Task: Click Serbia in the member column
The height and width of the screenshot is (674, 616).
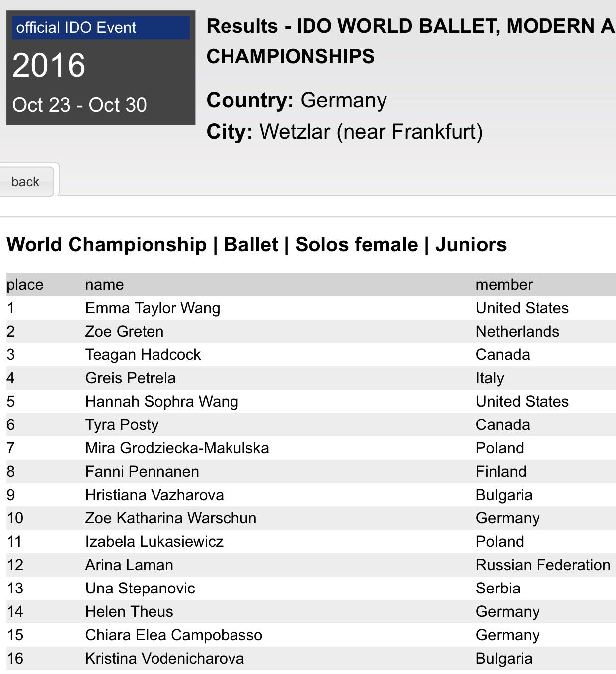Action: tap(498, 589)
